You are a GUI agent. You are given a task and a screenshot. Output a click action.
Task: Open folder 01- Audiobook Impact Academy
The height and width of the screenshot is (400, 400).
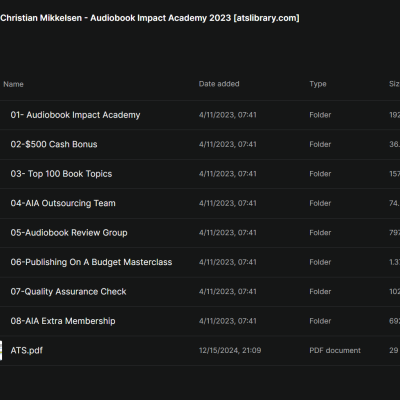click(x=75, y=115)
